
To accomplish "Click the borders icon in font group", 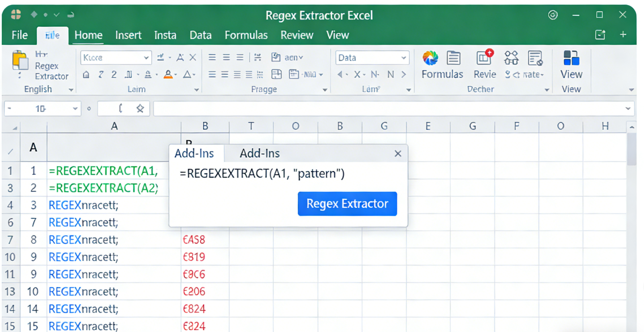I will [128, 74].
